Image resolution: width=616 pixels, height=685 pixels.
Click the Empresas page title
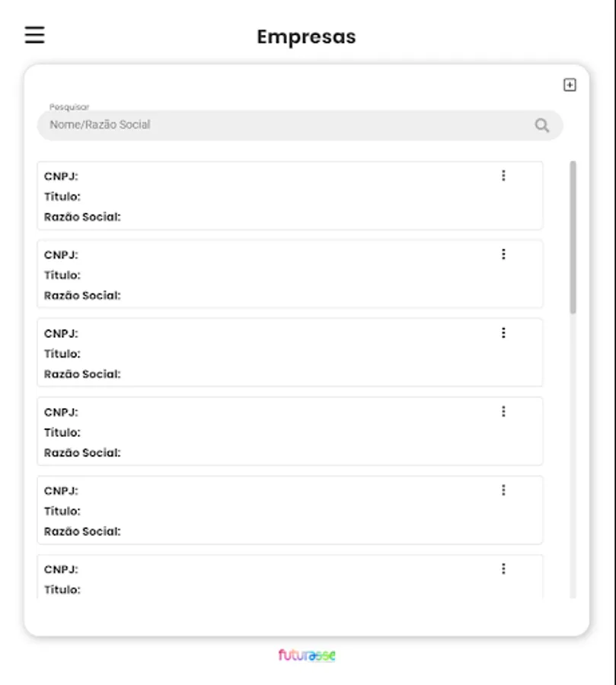pyautogui.click(x=306, y=37)
